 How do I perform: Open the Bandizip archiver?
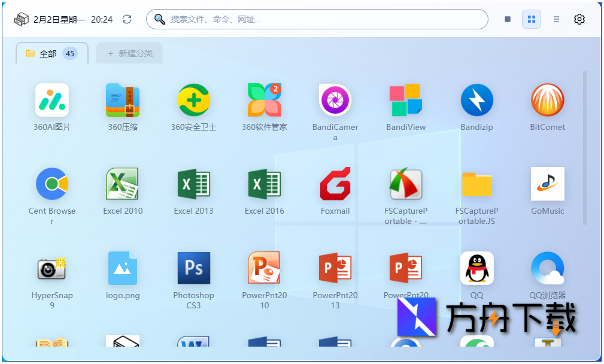click(476, 100)
